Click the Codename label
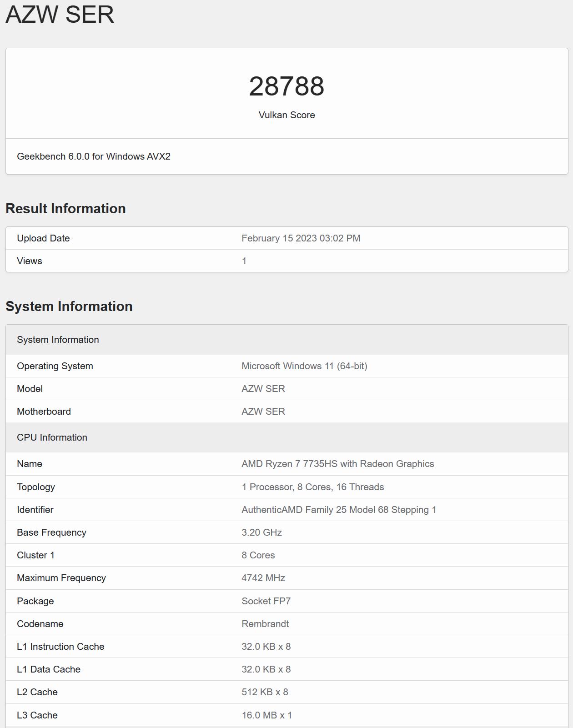 click(40, 624)
